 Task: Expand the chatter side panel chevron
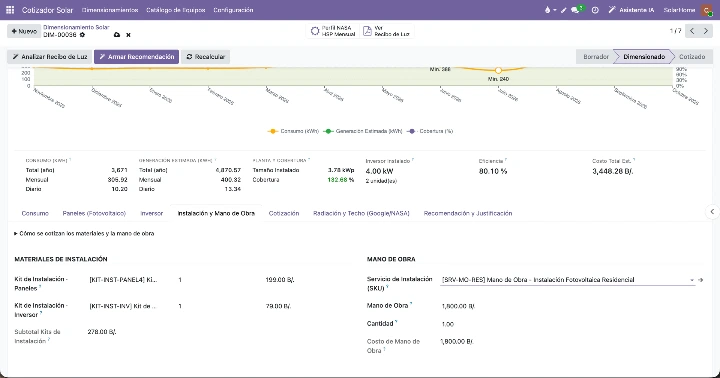click(712, 211)
